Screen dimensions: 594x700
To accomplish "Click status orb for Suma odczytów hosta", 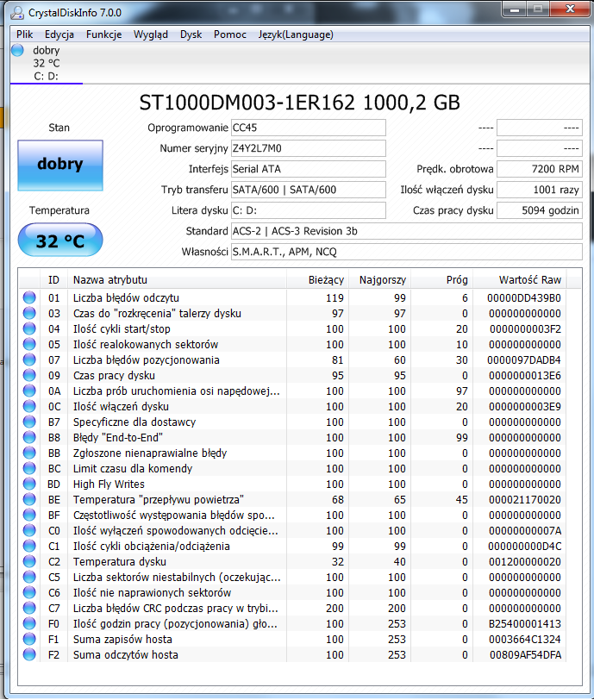I will click(29, 654).
